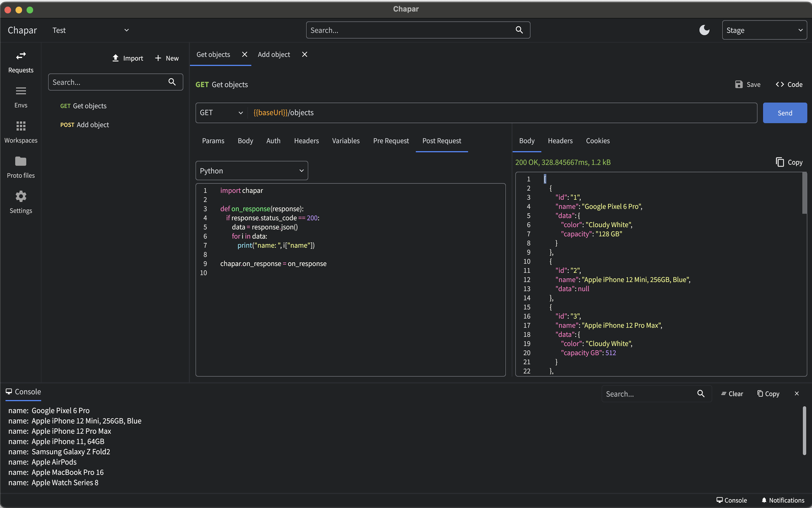Open the Envs sidebar section

pos(21,97)
